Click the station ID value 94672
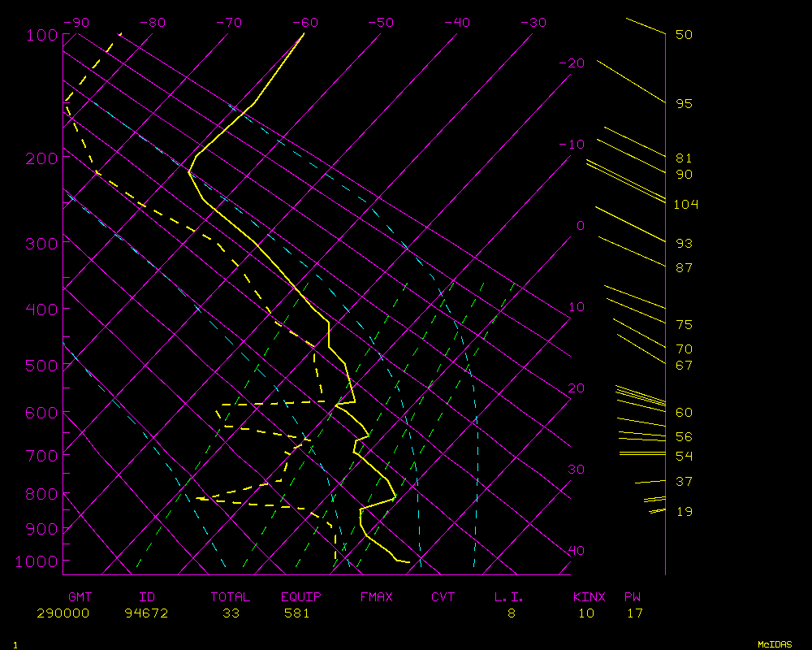812x650 pixels. click(146, 613)
